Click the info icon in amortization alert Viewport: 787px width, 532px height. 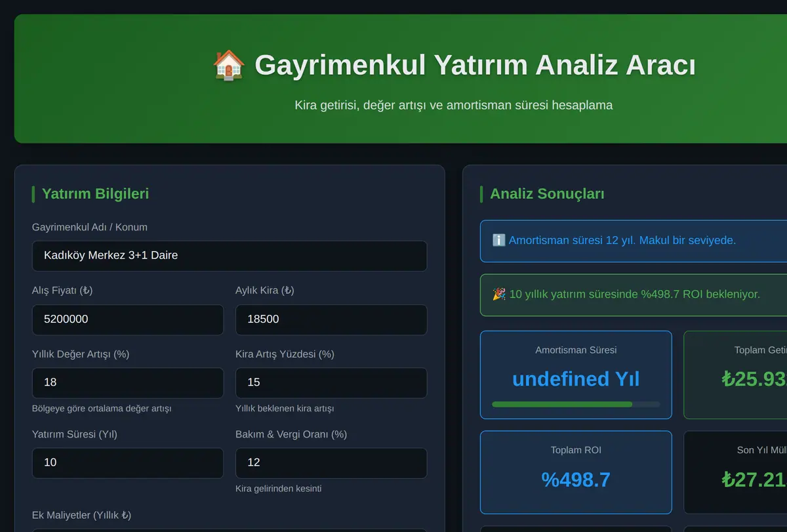[498, 240]
